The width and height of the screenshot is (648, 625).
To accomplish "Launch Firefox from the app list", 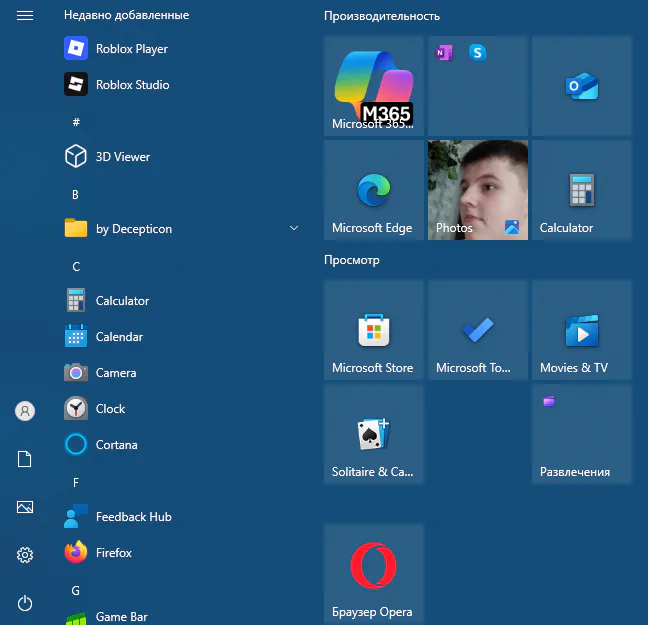I will (x=182, y=552).
